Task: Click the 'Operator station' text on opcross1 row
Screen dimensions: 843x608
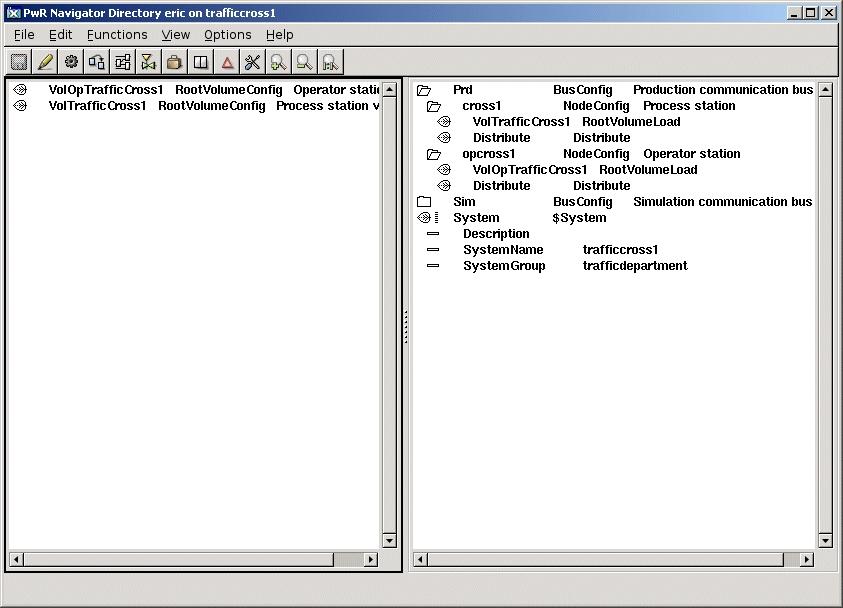Action: (692, 154)
